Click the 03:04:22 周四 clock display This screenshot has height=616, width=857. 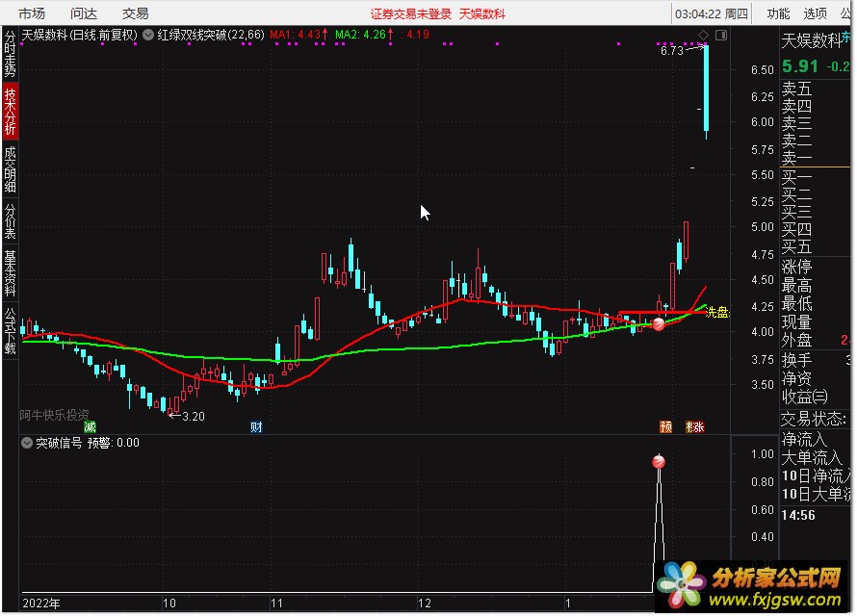click(x=711, y=13)
